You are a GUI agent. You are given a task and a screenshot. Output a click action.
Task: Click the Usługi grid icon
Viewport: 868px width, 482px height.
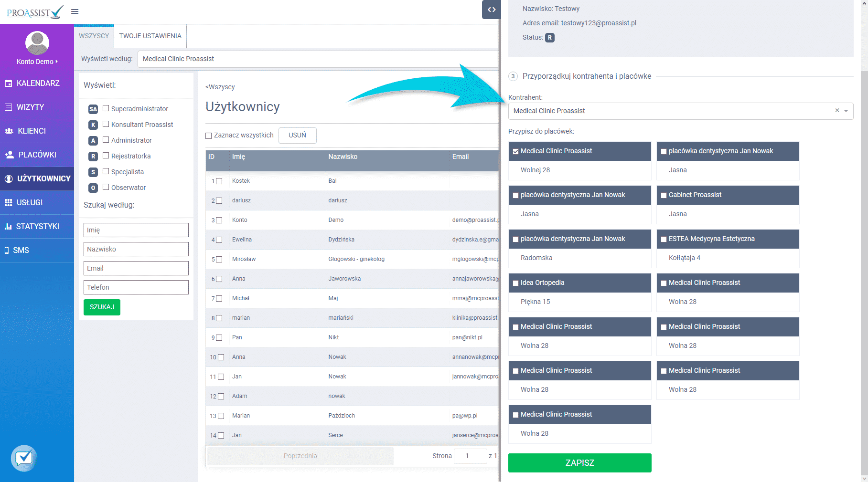point(8,202)
